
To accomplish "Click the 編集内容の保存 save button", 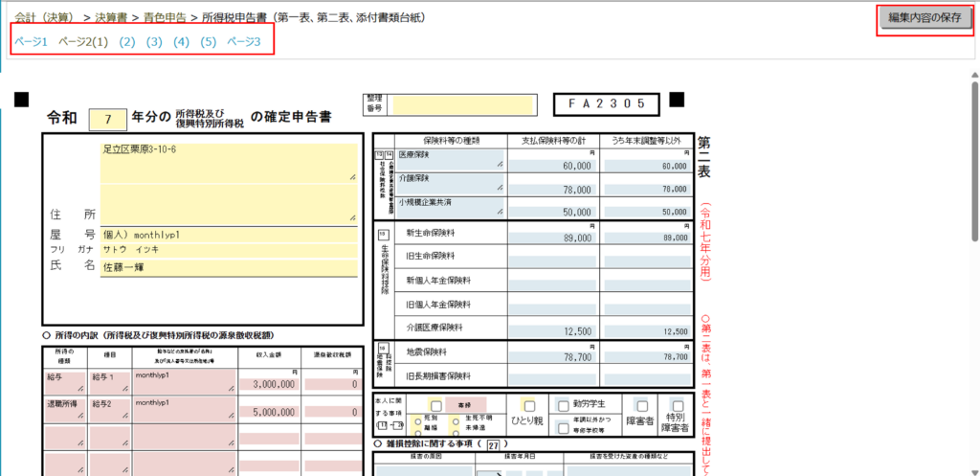I will coord(924,19).
